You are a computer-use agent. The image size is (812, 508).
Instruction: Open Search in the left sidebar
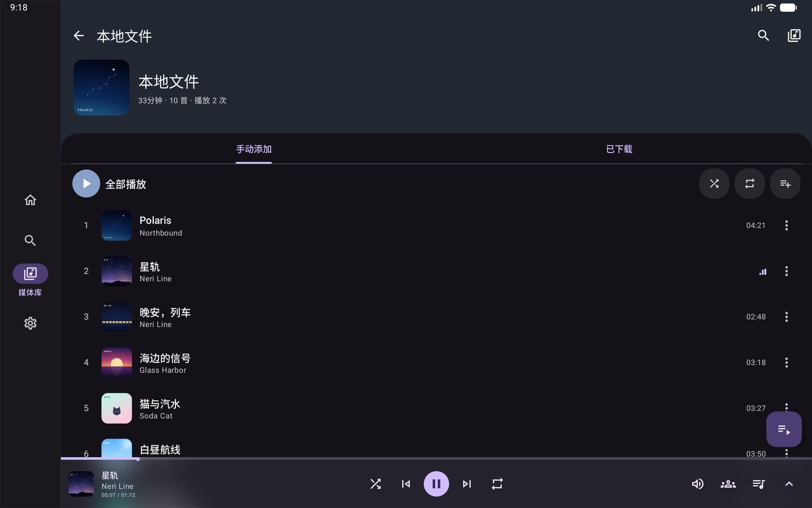(30, 240)
